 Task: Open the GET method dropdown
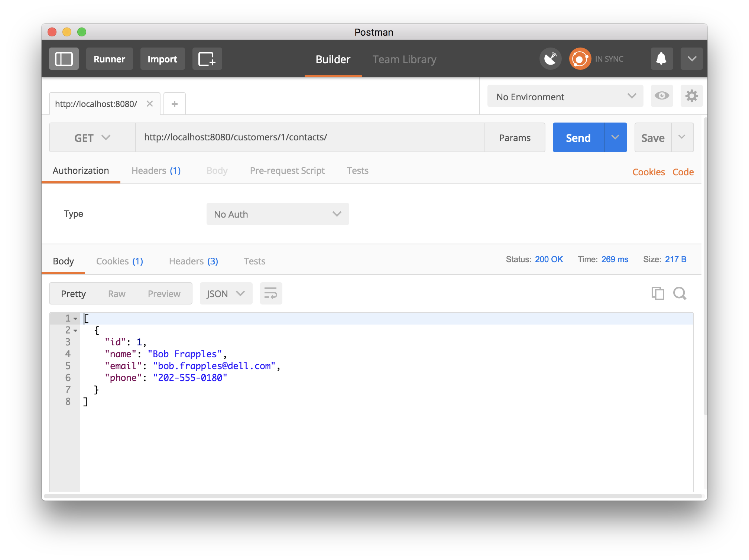[92, 138]
